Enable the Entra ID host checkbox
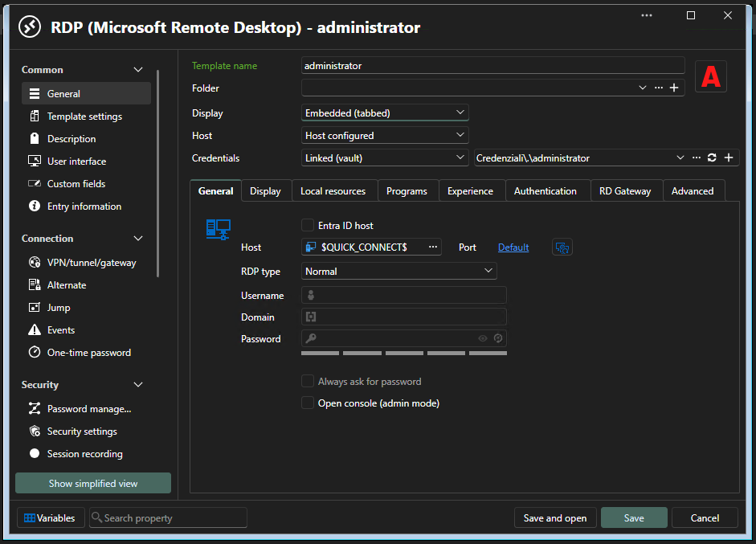This screenshot has width=756, height=544. [308, 225]
